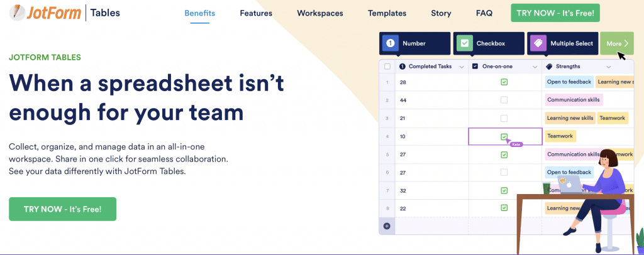The height and width of the screenshot is (255, 644).
Task: Go to Benefits section
Action: coord(199,13)
